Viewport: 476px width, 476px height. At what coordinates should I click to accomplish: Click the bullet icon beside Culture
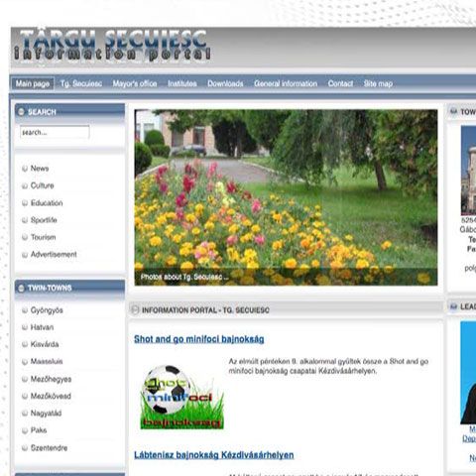click(25, 185)
